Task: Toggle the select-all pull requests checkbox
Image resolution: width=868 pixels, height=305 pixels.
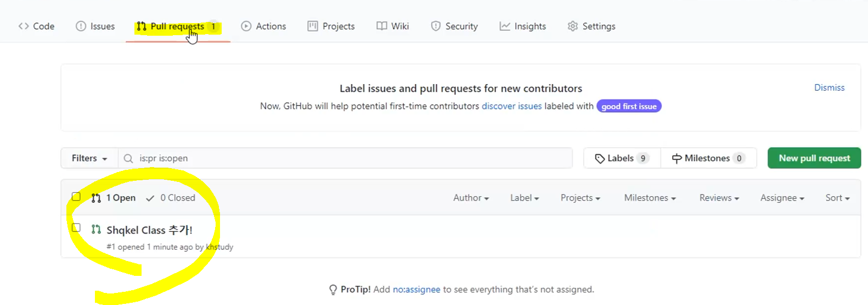Action: pyautogui.click(x=76, y=197)
